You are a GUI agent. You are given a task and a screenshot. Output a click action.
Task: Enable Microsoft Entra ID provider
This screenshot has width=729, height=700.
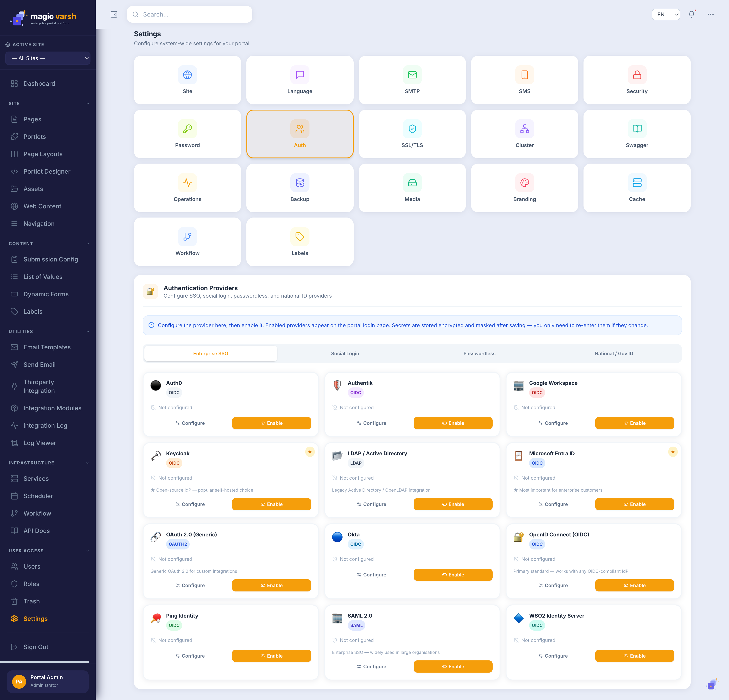[635, 504]
